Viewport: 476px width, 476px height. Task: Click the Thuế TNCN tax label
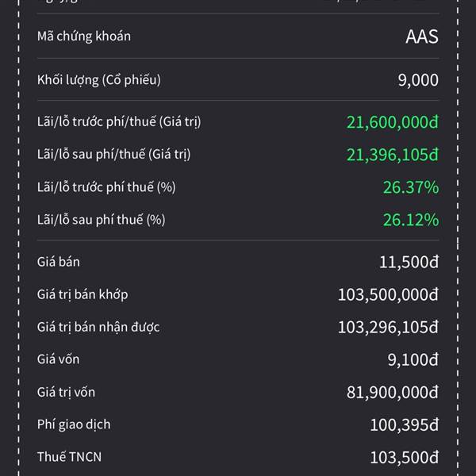pos(69,457)
